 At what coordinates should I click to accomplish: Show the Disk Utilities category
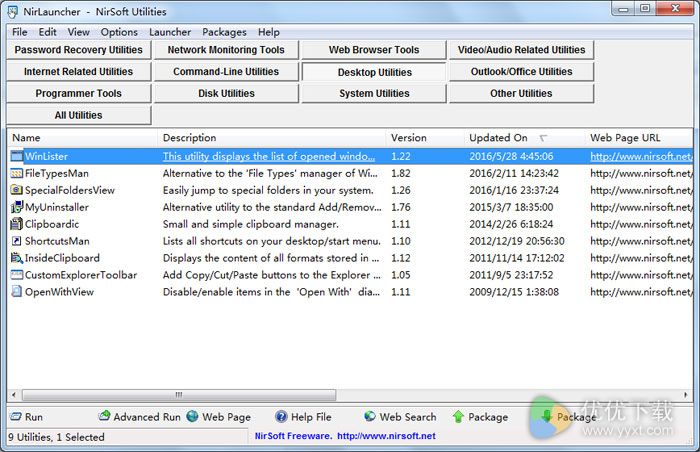point(226,93)
